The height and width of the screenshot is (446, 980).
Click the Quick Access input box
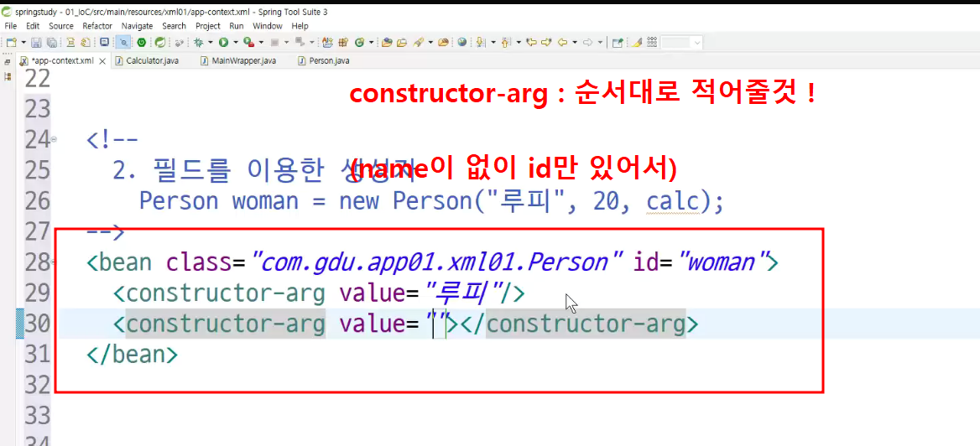[682, 43]
